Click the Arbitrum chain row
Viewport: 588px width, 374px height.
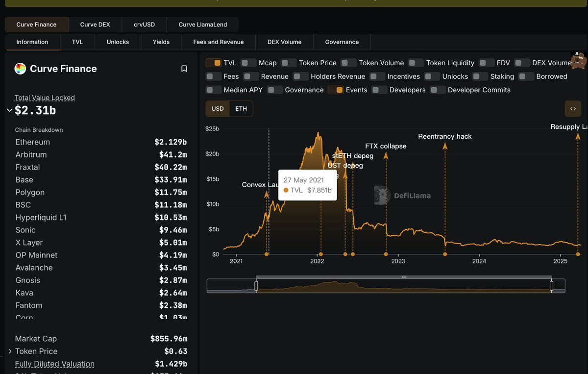[x=101, y=154]
